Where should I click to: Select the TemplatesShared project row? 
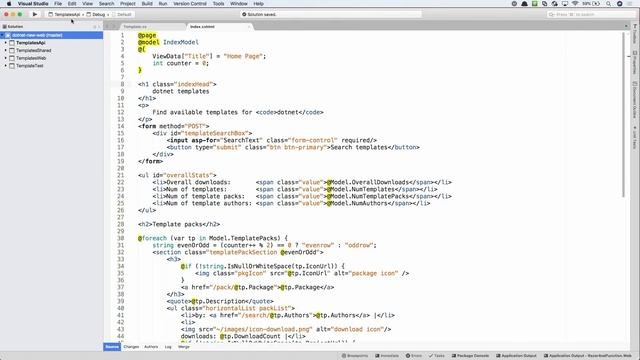51,51
